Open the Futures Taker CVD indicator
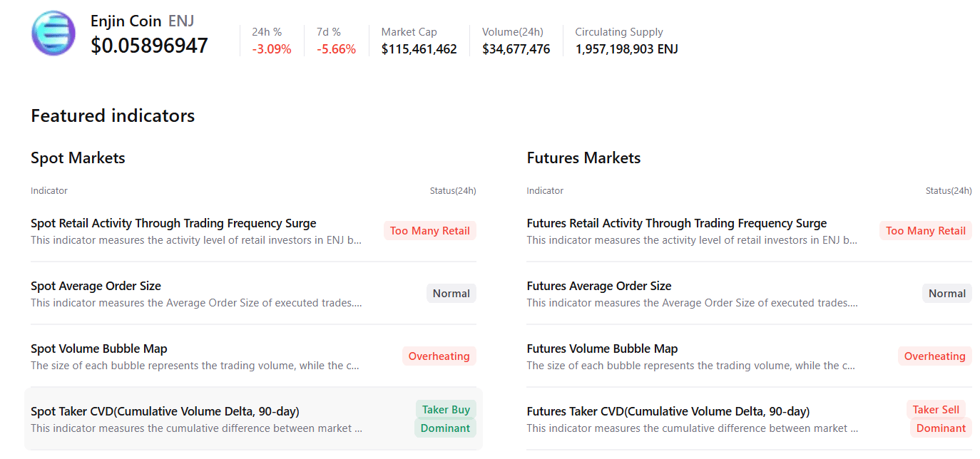Screen dimensions: 980x459 668,412
